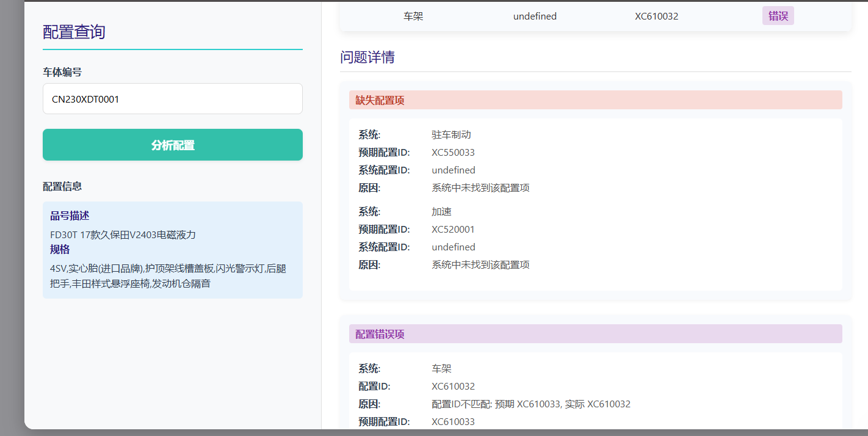Screen dimensions: 868x436
Task: Click the 4SV specification text block
Action: [168, 276]
